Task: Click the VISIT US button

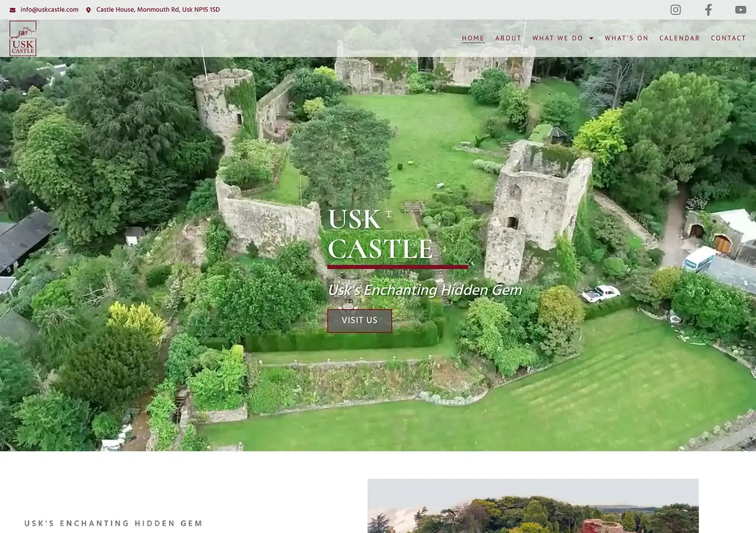Action: 360,320
